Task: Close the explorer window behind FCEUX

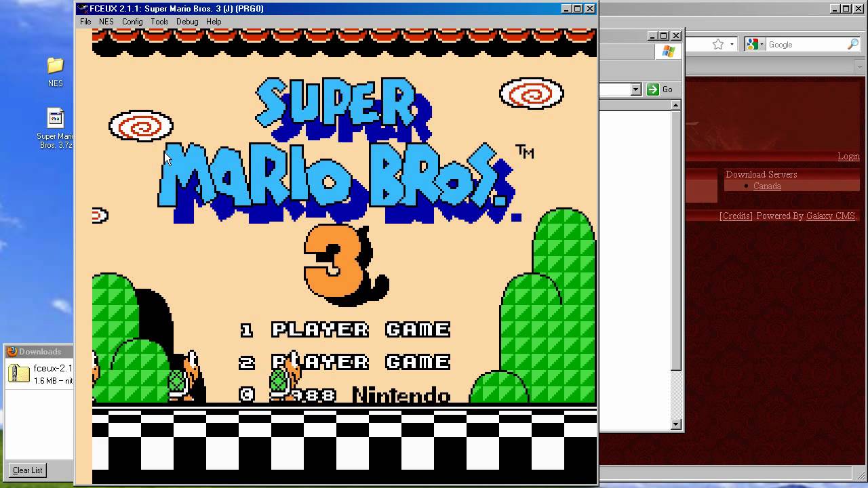Action: tap(676, 35)
